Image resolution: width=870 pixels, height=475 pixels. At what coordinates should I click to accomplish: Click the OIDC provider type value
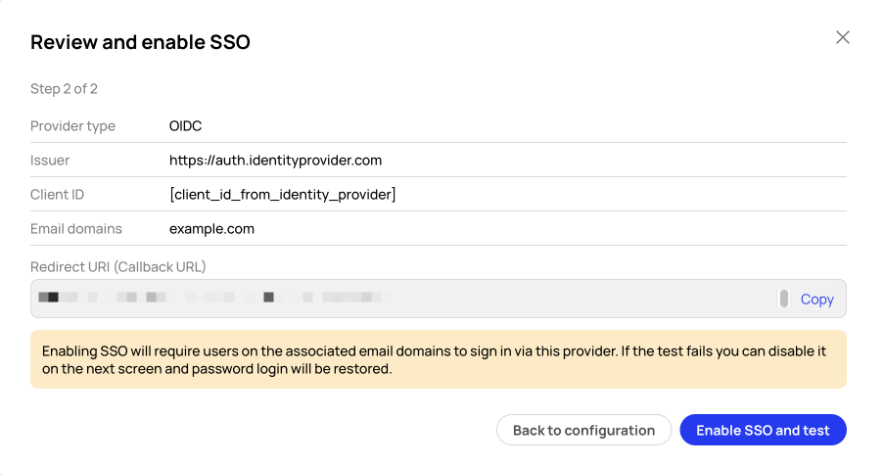[x=185, y=126]
